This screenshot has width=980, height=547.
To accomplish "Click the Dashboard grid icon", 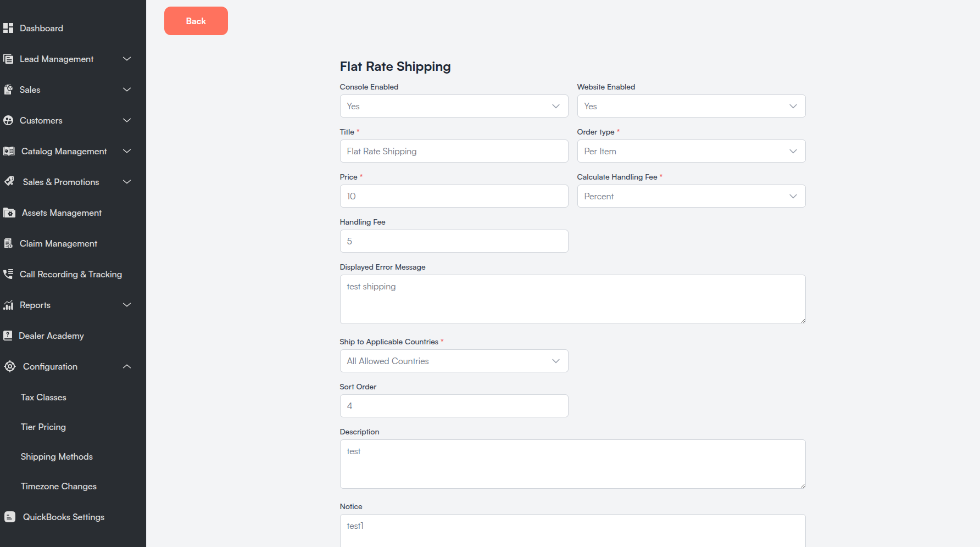I will point(8,28).
